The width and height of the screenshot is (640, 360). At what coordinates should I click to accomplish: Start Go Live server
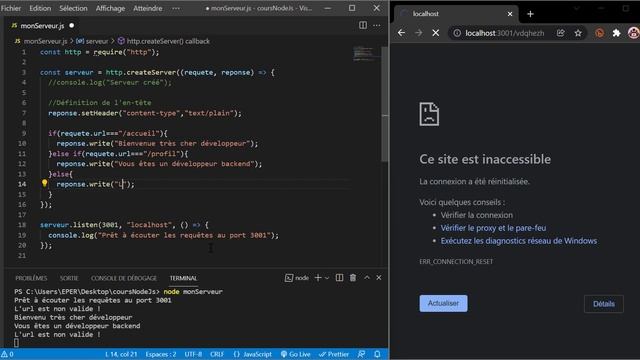296,354
